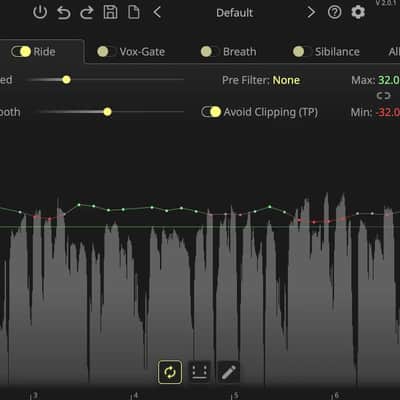Switch to the Breath tab
The height and width of the screenshot is (400, 400).
[x=240, y=52]
